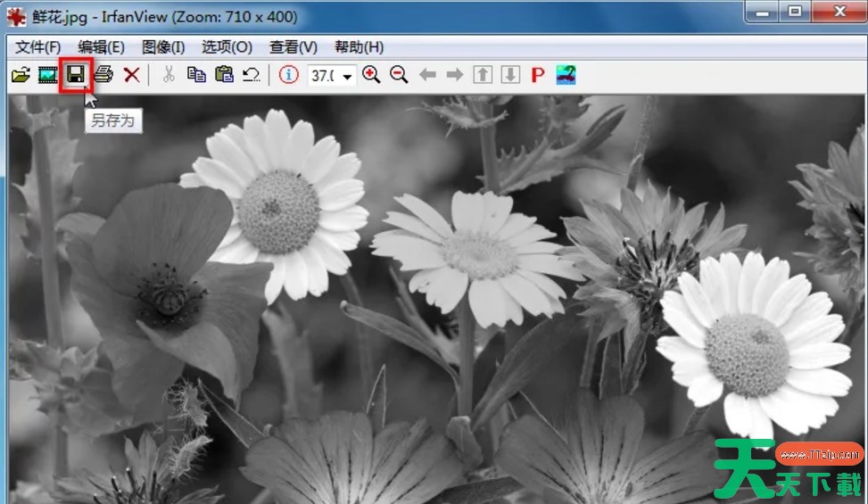This screenshot has width=868, height=504.
Task: Undo the last action with arrow icon
Action: (252, 75)
